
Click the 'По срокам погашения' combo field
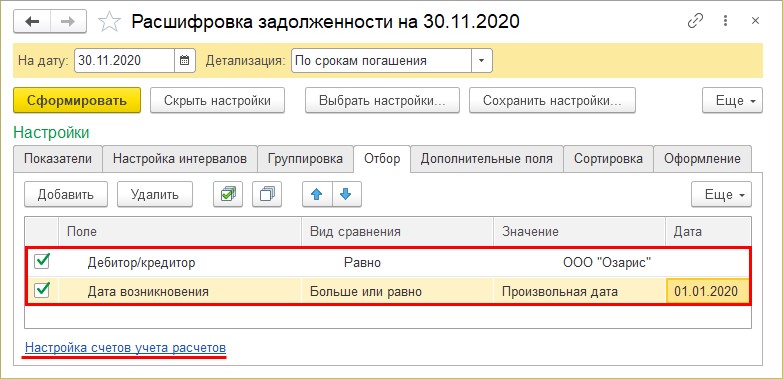(382, 61)
